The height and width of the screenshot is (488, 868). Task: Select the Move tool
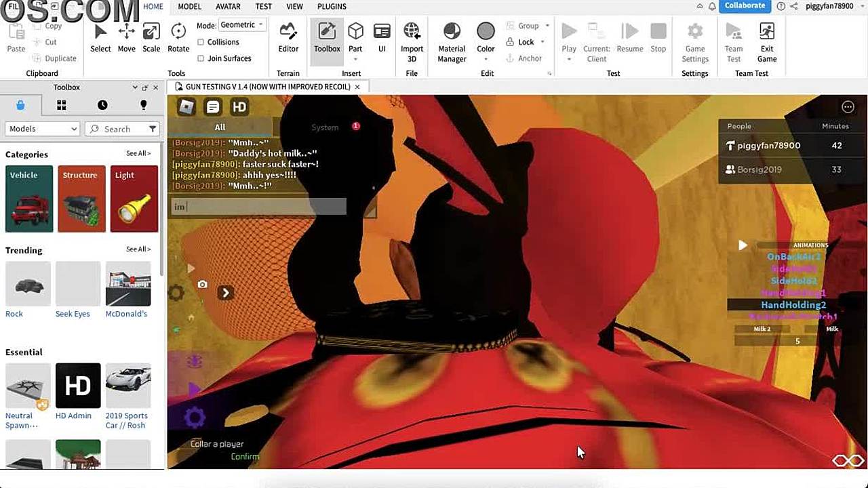(x=126, y=38)
